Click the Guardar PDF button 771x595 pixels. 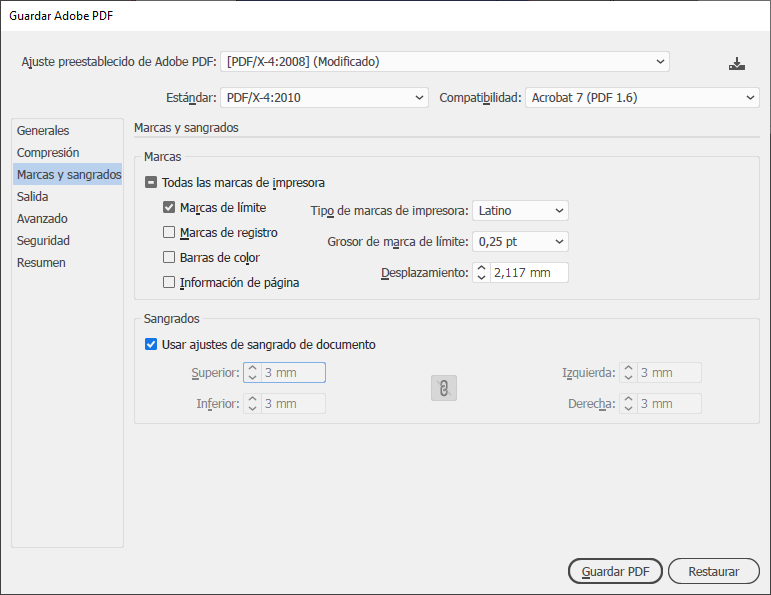pos(615,571)
